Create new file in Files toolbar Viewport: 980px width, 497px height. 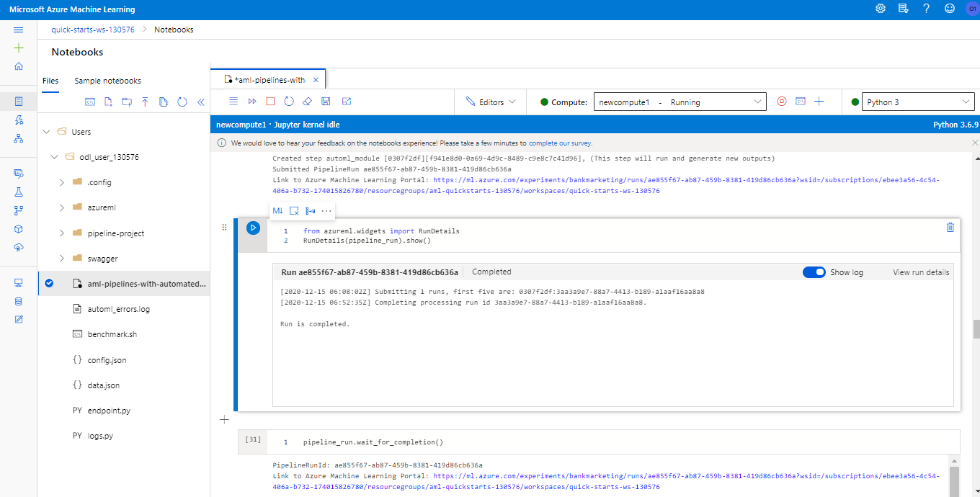[x=108, y=102]
